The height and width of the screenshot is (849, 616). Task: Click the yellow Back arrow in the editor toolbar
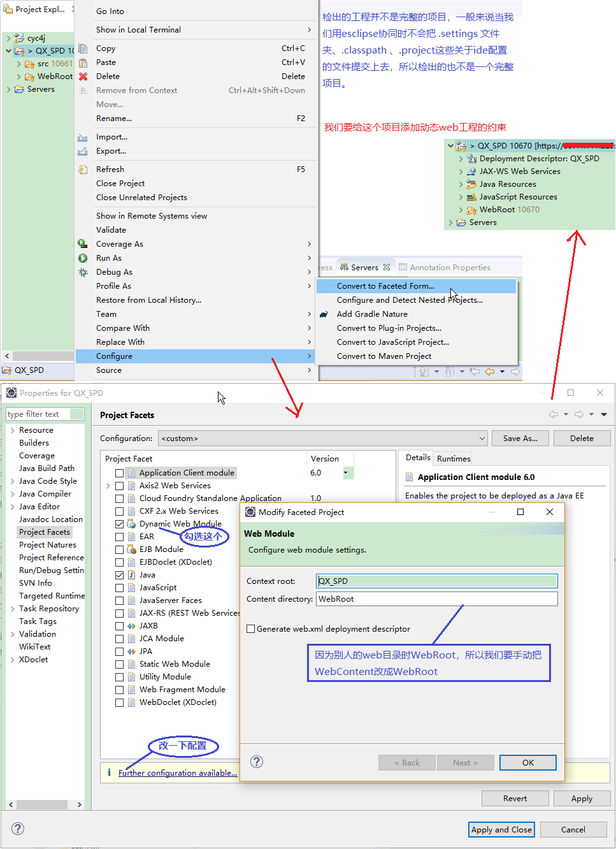[490, 372]
